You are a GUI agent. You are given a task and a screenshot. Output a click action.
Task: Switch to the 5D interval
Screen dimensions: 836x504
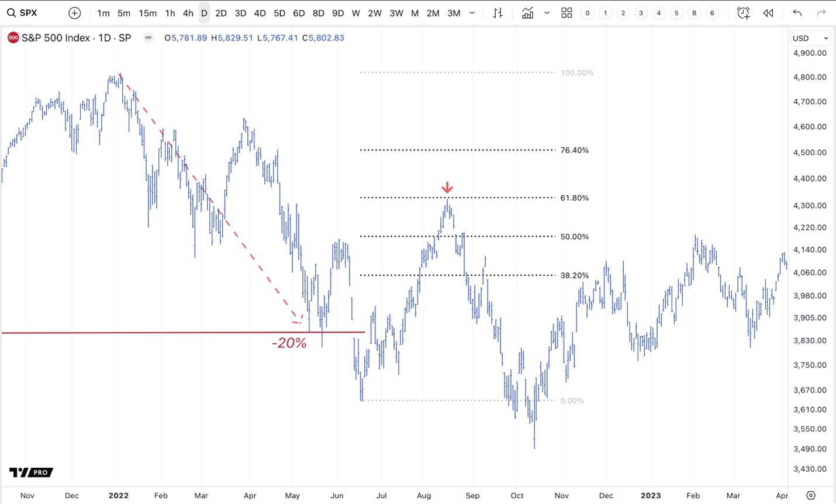coord(279,13)
